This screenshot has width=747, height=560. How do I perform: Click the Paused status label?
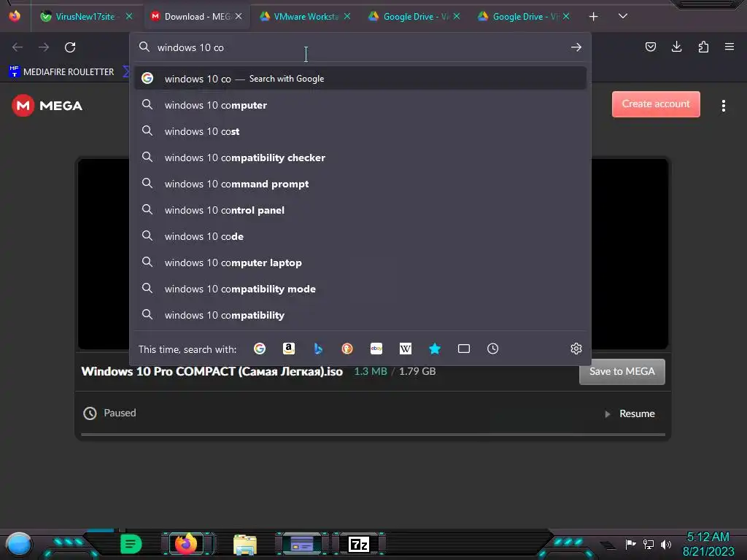click(x=120, y=413)
